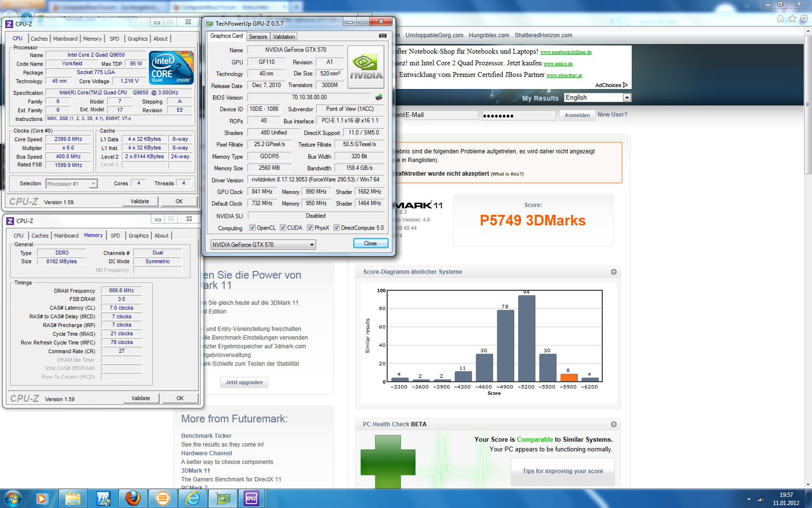
Task: Click the browser Home icon
Action: [x=780, y=19]
